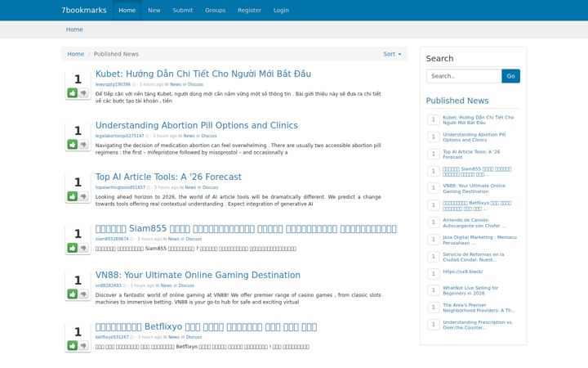
Task: Open sidebar link https://xx8.black/
Action: tap(463, 272)
